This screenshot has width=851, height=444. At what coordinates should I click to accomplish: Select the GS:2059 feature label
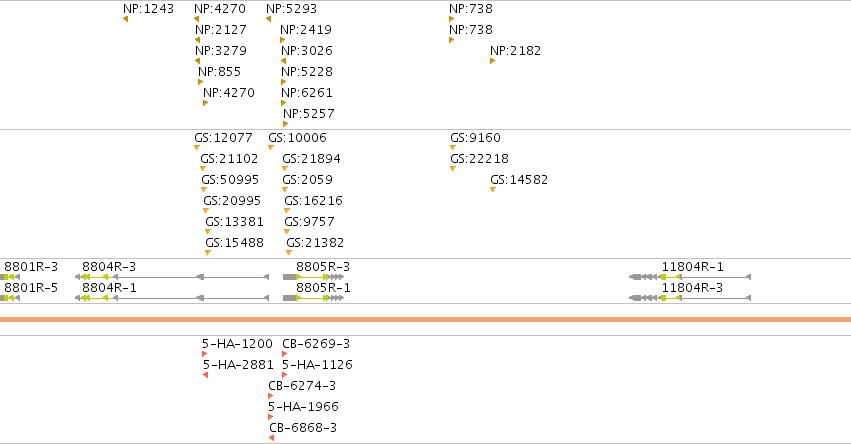point(308,180)
